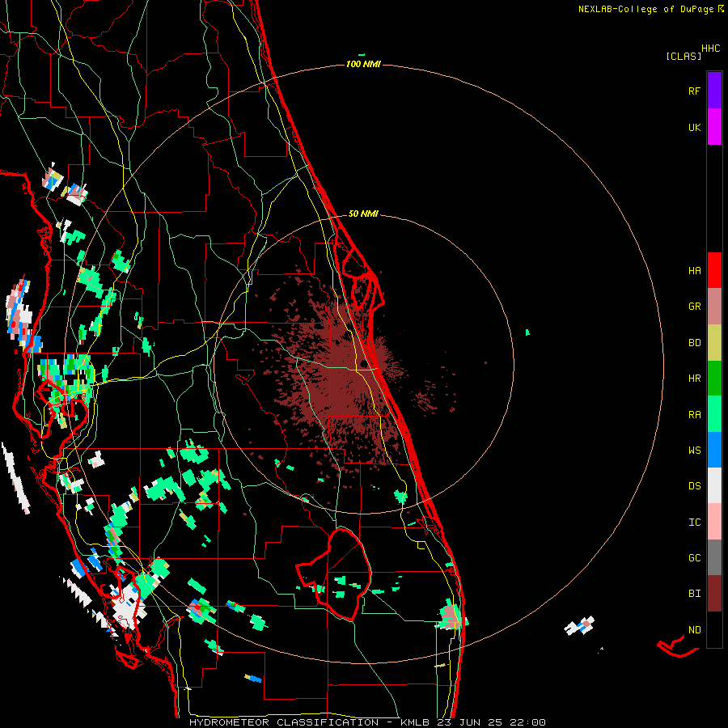The width and height of the screenshot is (728, 728).
Task: Click the small green echo offshore east
Action: coord(527,332)
